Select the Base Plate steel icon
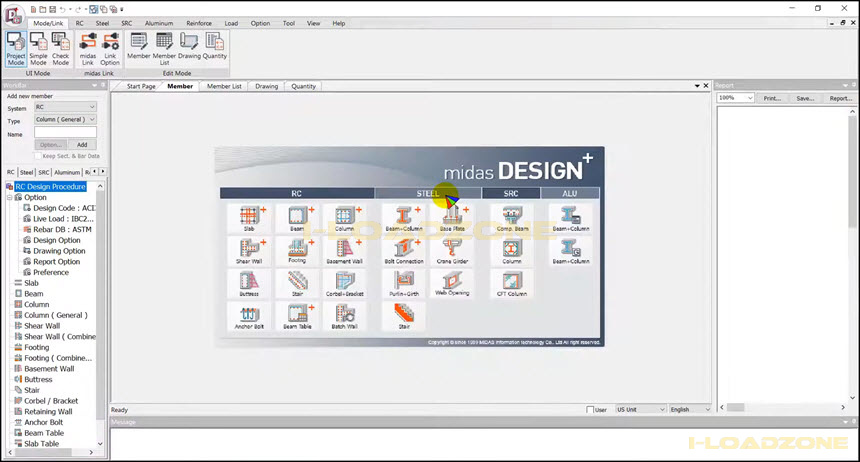Viewport: 860px width, 462px height. [x=452, y=218]
